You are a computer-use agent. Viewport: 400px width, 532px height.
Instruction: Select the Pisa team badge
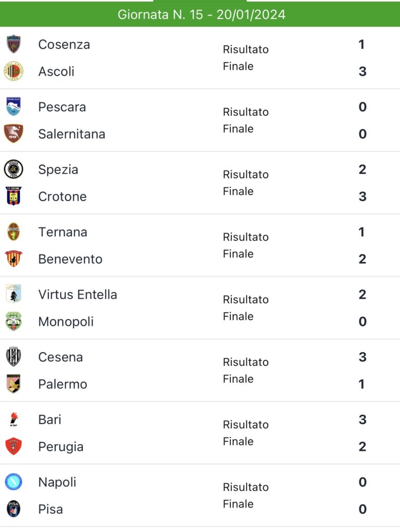14,509
